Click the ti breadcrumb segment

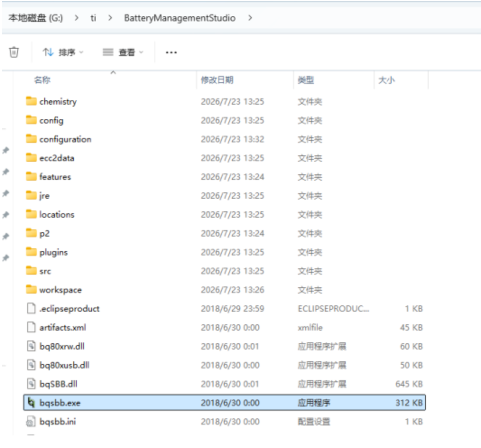[93, 18]
